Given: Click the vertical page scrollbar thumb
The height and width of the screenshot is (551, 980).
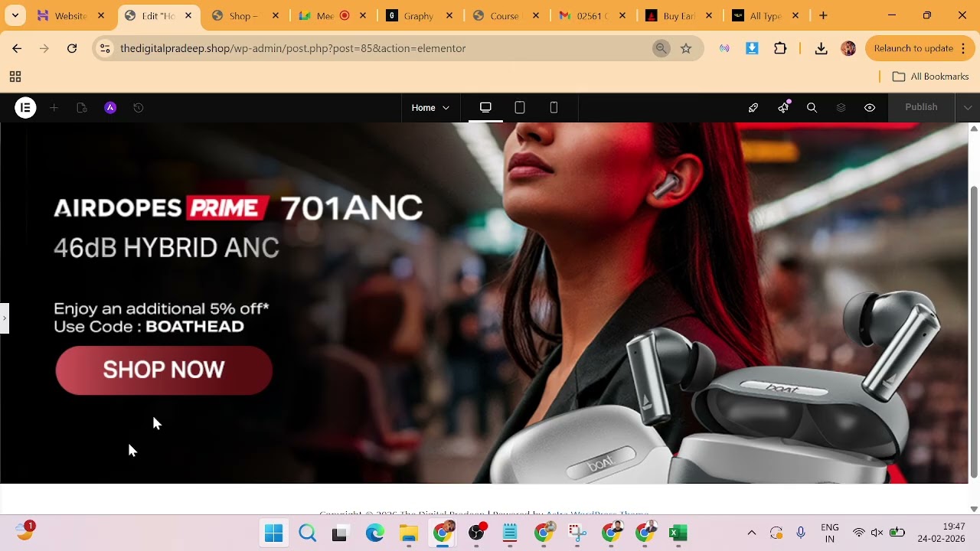Looking at the screenshot, I should [x=974, y=333].
